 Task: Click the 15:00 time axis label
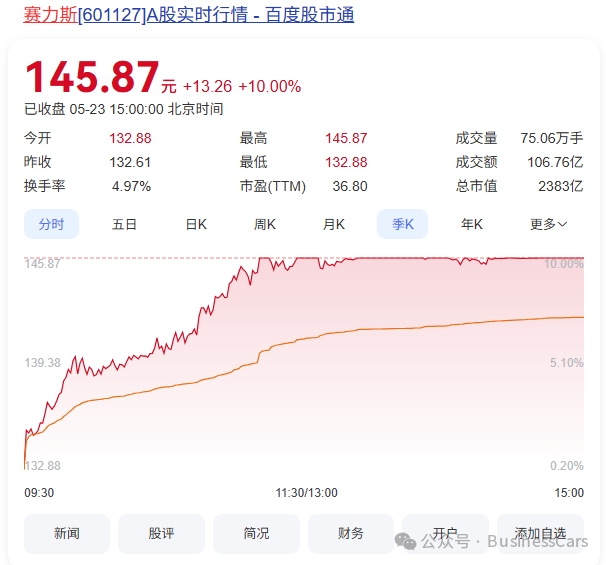(x=569, y=493)
